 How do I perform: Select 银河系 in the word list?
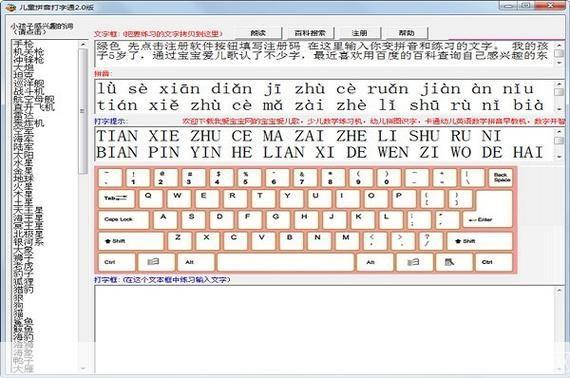tap(29, 241)
